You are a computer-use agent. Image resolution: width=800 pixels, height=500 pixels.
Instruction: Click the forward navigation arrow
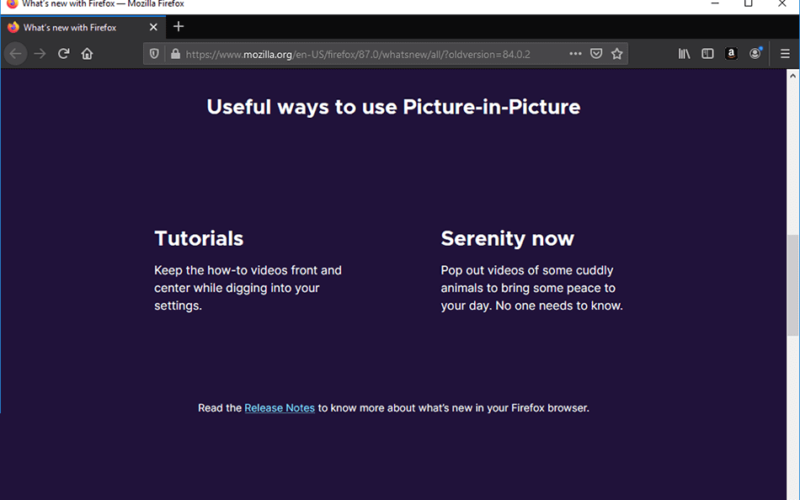pyautogui.click(x=40, y=54)
